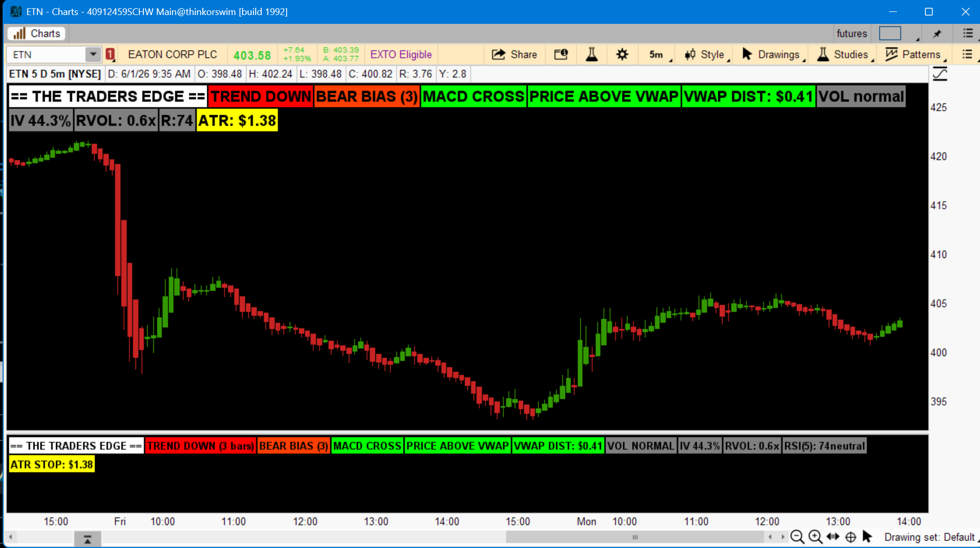Screen dimensions: 980x548
Task: Click the EATON CORP PLC company name
Action: point(172,54)
